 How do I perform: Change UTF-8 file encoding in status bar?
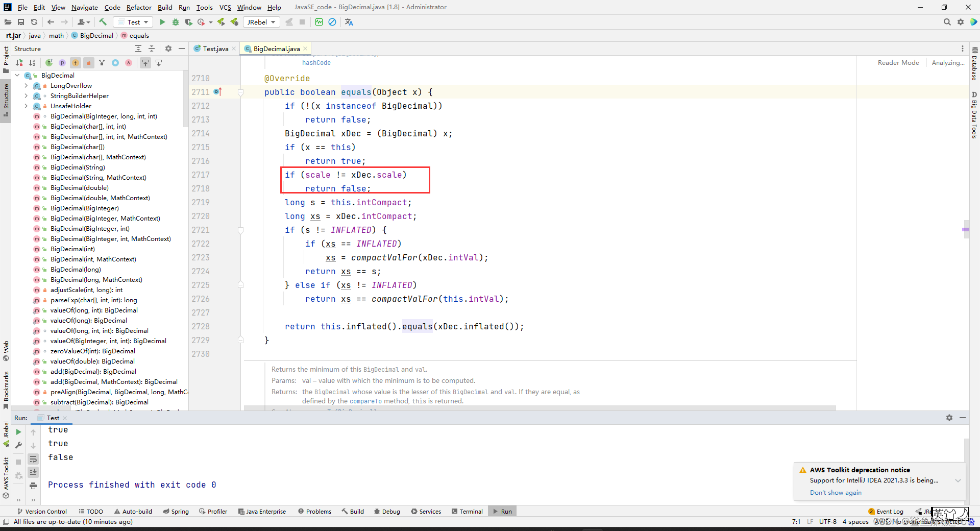(x=827, y=521)
